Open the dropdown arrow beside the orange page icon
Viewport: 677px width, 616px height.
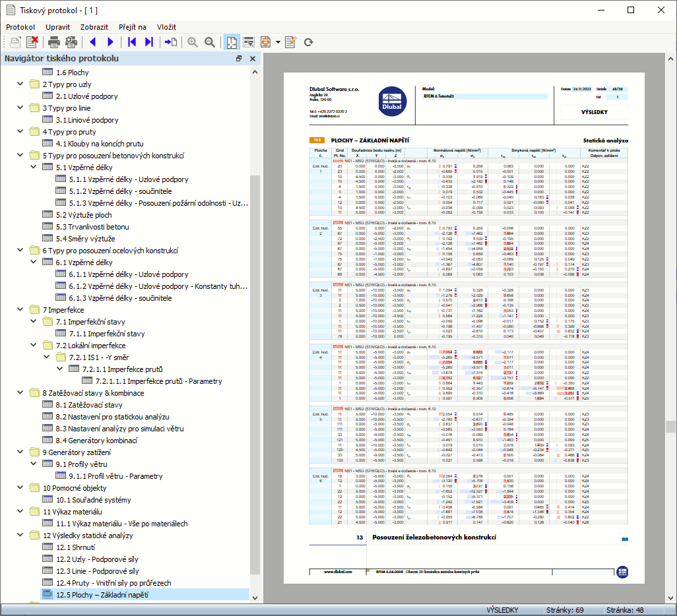click(278, 42)
